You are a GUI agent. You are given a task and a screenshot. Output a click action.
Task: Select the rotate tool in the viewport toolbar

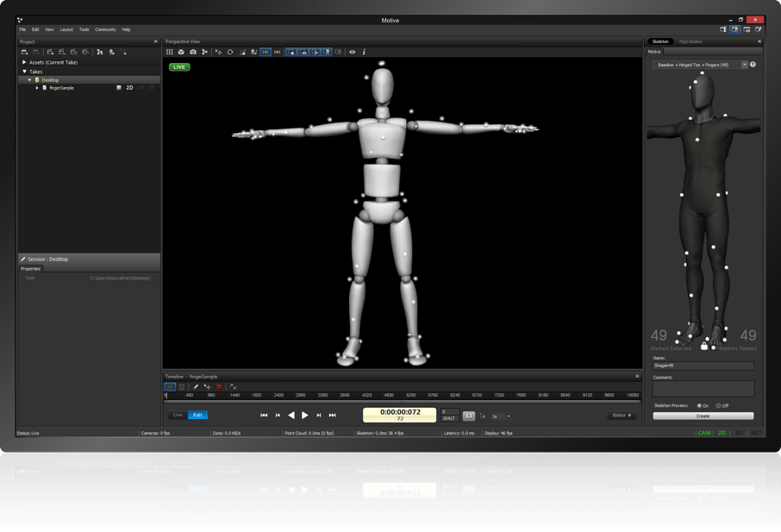pos(230,53)
